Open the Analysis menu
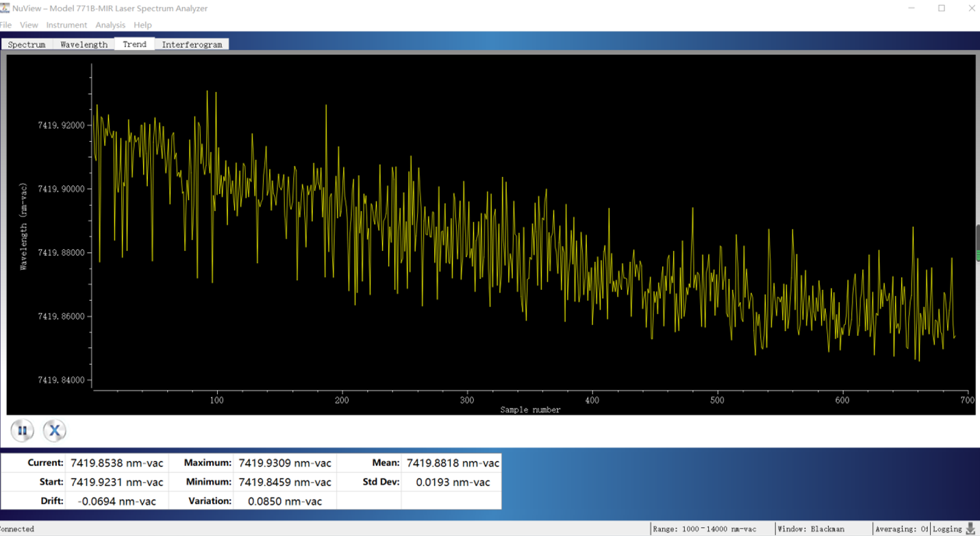Viewport: 980px width, 536px height. tap(110, 25)
